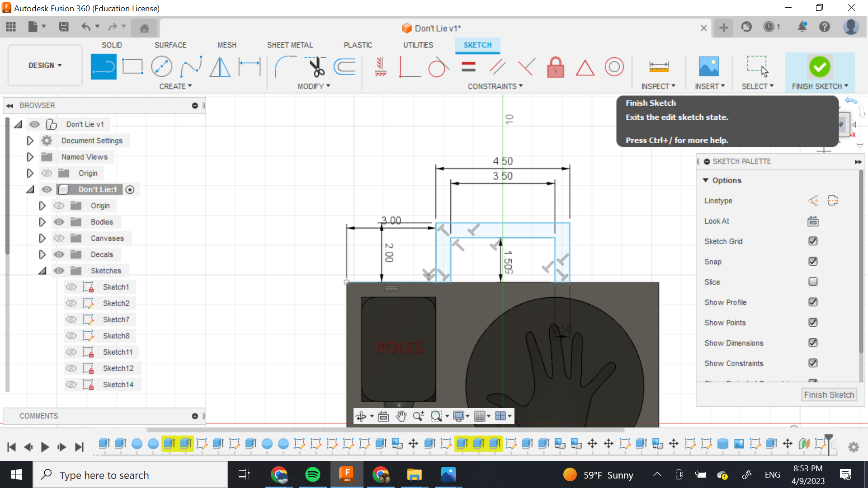The image size is (868, 488).
Task: Switch to the SURFACE tab
Action: 170,45
